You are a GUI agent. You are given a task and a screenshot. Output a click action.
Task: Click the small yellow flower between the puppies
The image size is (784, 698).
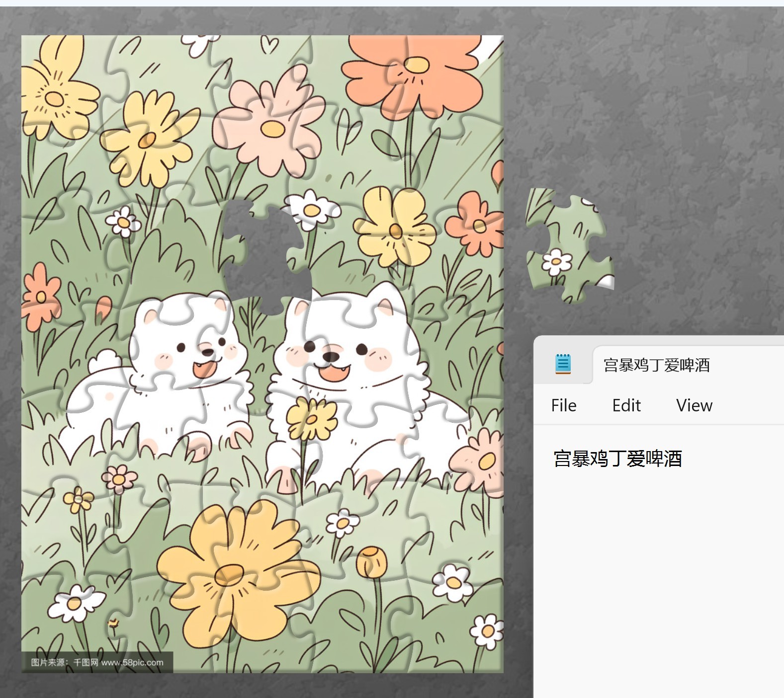pyautogui.click(x=312, y=418)
